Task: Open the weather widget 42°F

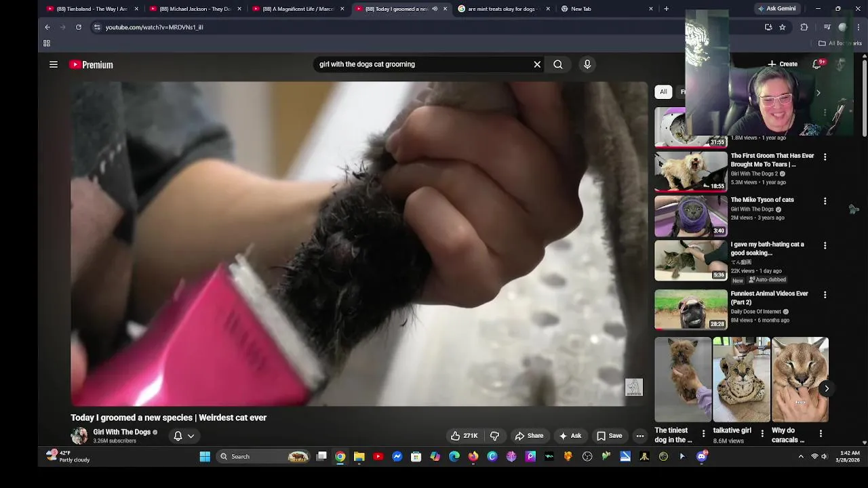Action: [x=68, y=456]
